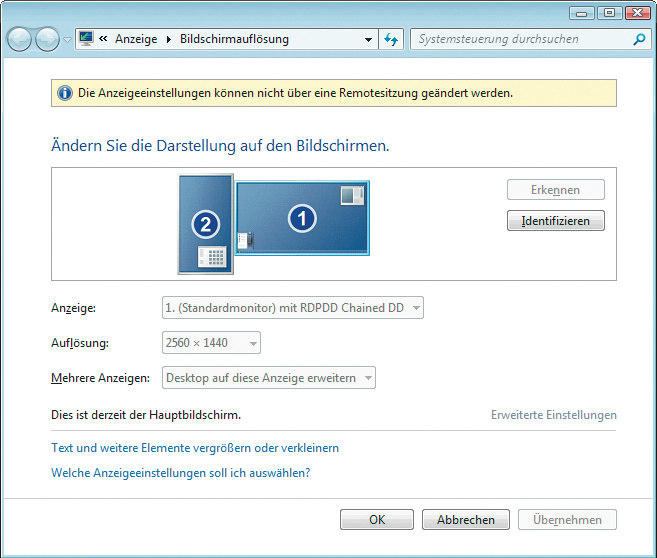Click the heading Ändern Sie die Darstellung
This screenshot has width=657, height=558.
pos(220,146)
